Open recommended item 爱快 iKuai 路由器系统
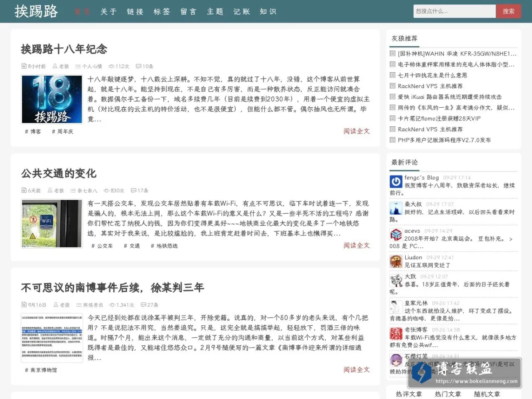 (450, 97)
